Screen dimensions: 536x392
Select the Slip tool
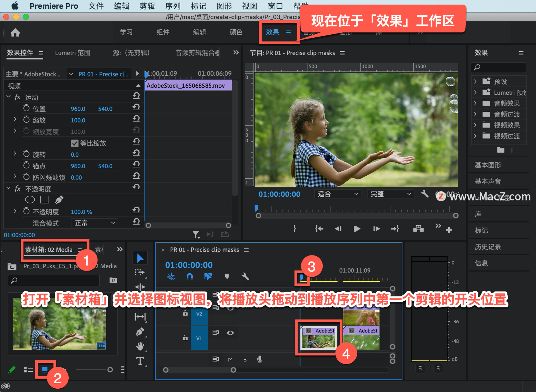(140, 317)
